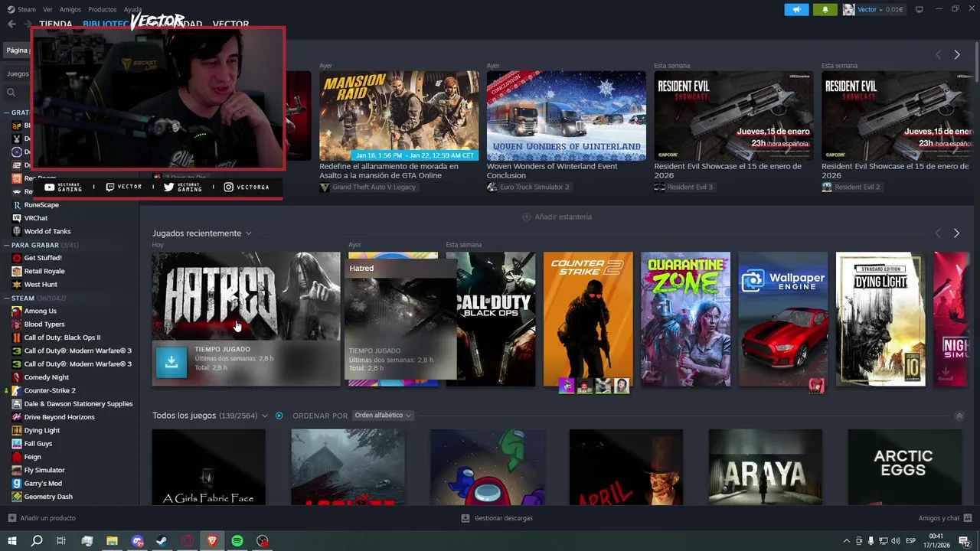Image resolution: width=980 pixels, height=551 pixels.
Task: Select Garry's Mod in the sidebar
Action: point(43,484)
